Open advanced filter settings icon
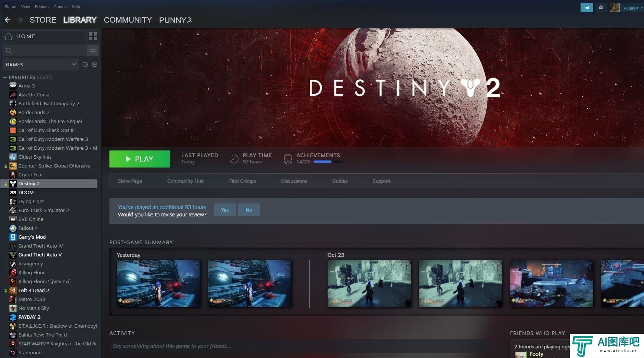Screen dimensions: 644x358 coord(93,50)
